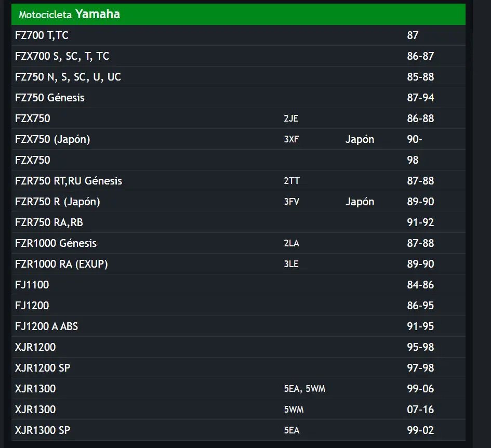Select the FZ700 T,TC row
491x448 pixels.
[x=238, y=35]
